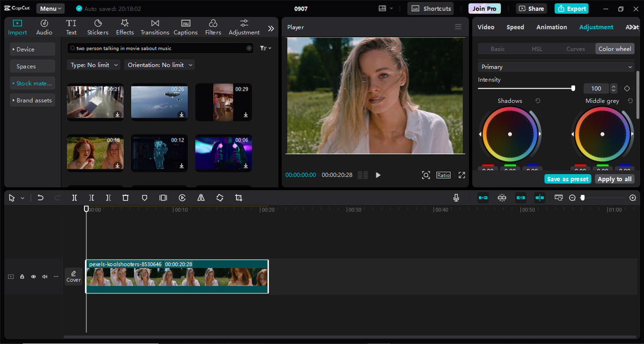Click the Share button

click(531, 9)
